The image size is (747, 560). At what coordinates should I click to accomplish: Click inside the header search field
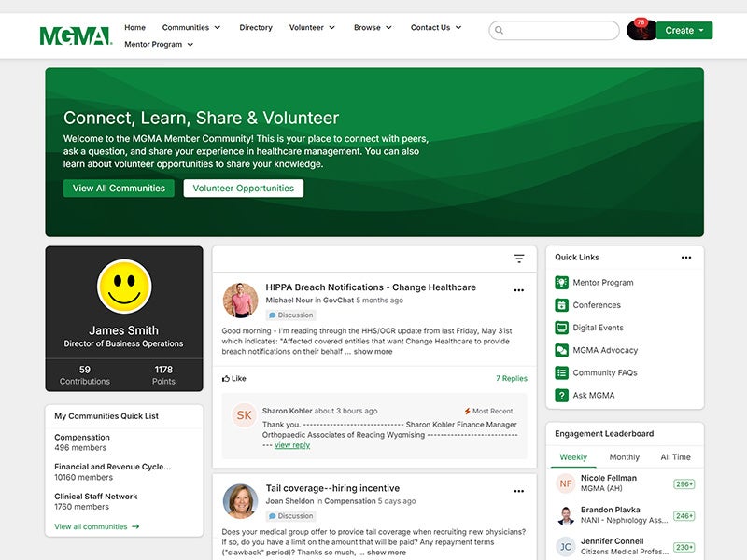pos(556,30)
